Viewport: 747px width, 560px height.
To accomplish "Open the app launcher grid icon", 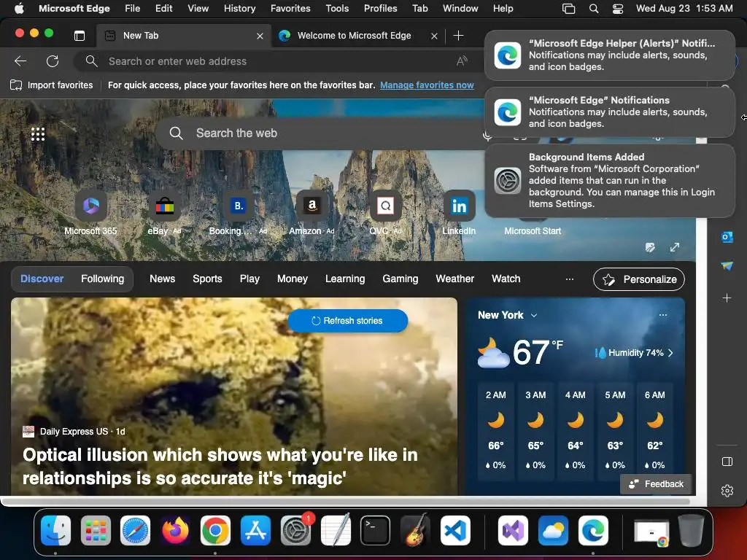I will pyautogui.click(x=38, y=134).
